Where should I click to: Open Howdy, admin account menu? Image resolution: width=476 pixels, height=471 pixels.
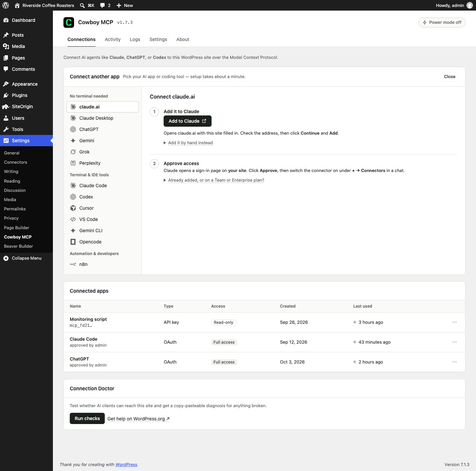[454, 5]
